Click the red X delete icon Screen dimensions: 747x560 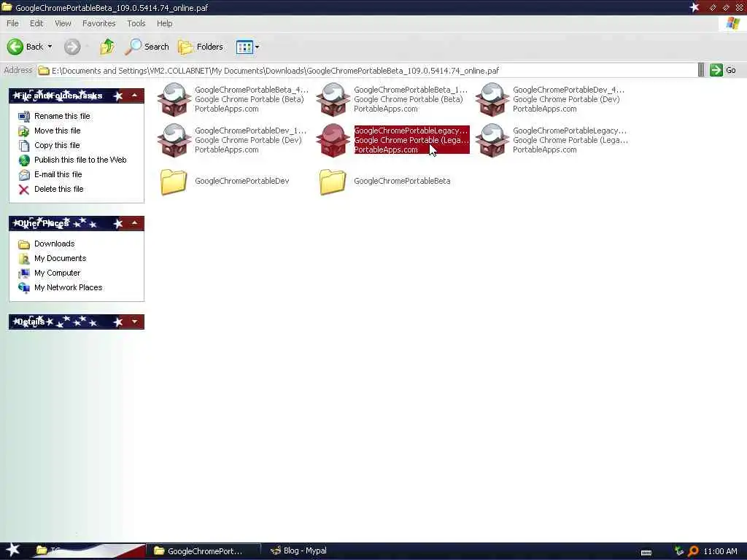(x=24, y=190)
